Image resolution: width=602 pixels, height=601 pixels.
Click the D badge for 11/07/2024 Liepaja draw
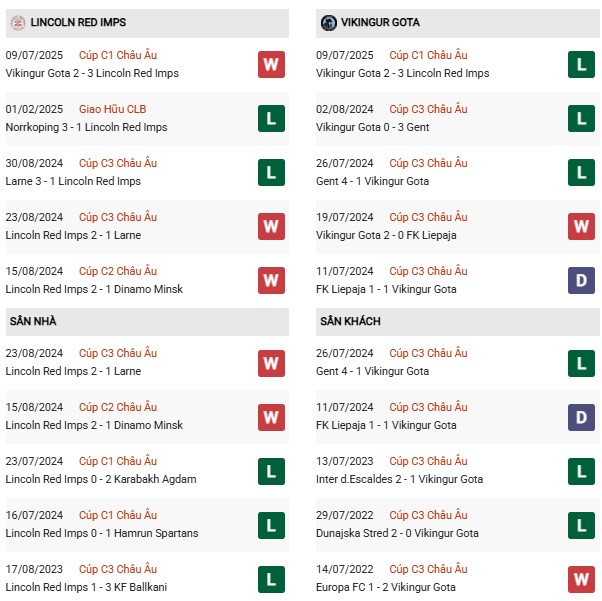point(581,281)
